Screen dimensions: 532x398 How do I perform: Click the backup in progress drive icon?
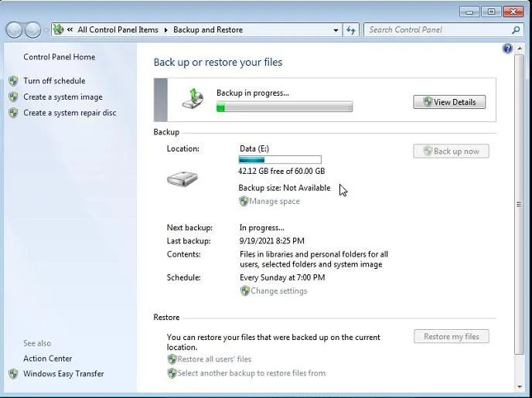click(193, 98)
